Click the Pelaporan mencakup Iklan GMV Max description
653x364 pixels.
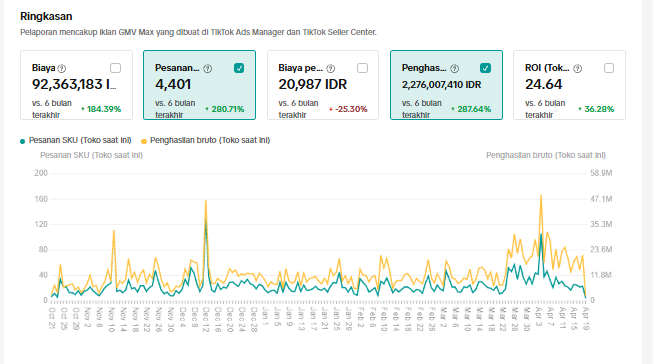pyautogui.click(x=198, y=32)
